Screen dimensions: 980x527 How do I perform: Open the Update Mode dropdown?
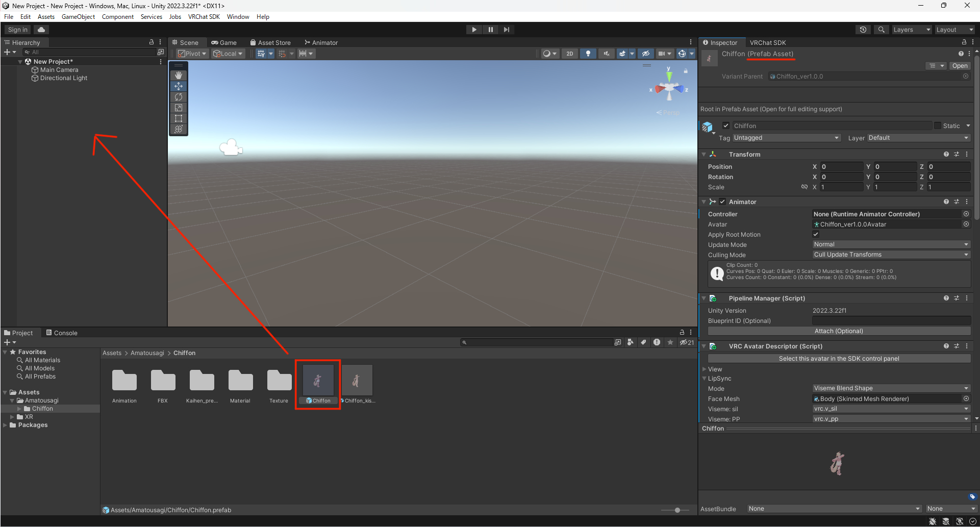point(891,244)
